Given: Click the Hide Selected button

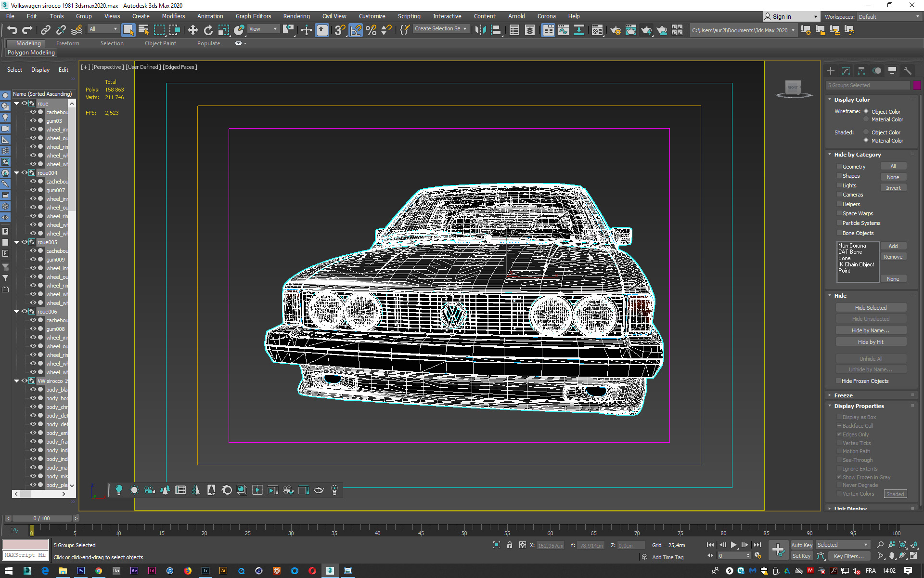Looking at the screenshot, I should (x=871, y=308).
